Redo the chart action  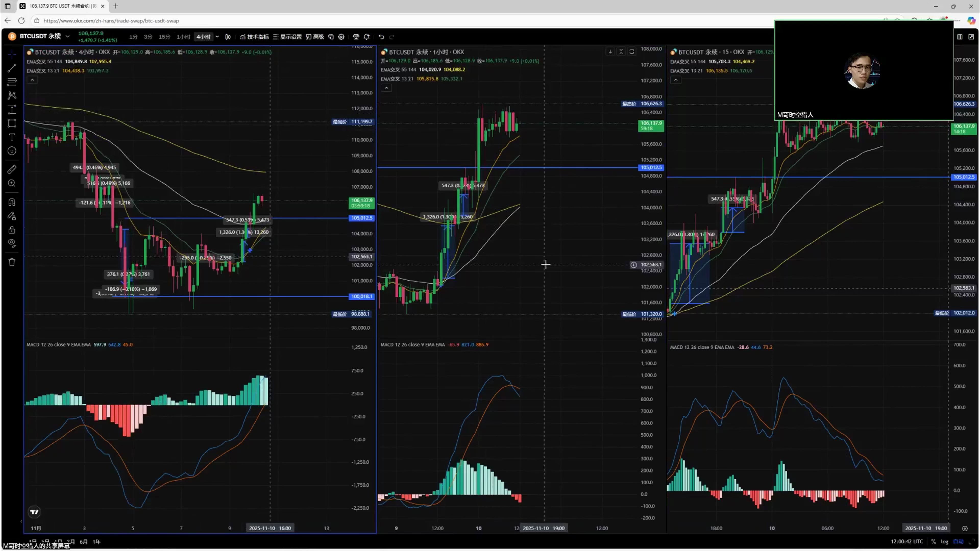(x=392, y=37)
